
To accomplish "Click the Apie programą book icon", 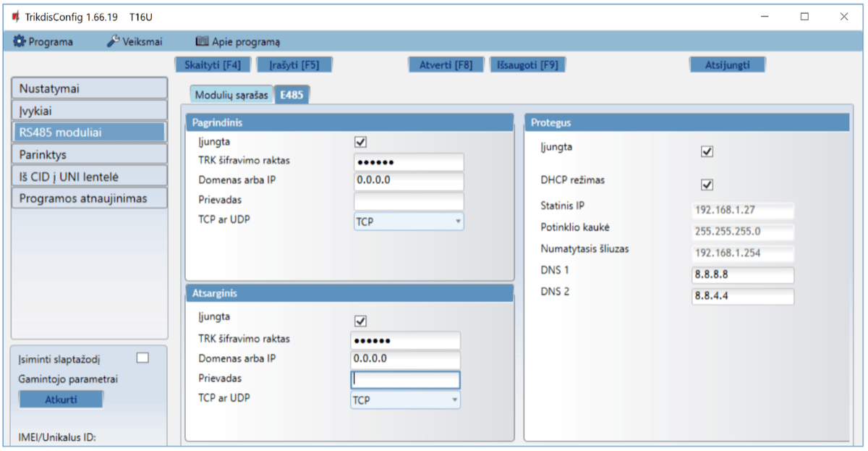I will (x=202, y=42).
